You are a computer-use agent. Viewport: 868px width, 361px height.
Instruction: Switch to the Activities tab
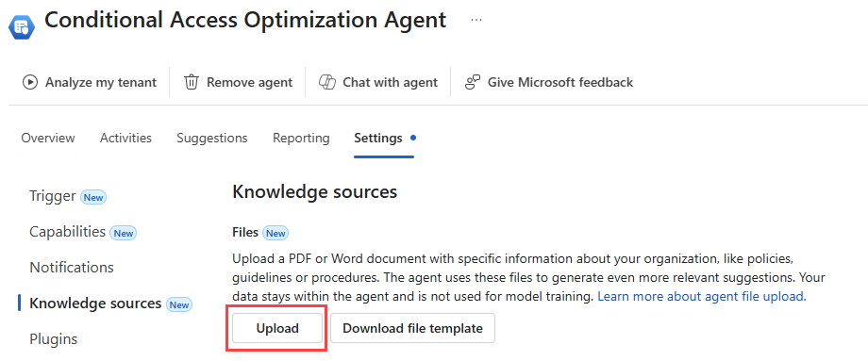(x=125, y=138)
